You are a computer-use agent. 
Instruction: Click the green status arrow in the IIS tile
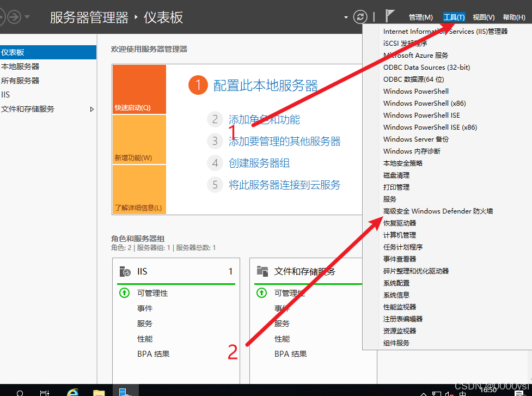[x=125, y=293]
